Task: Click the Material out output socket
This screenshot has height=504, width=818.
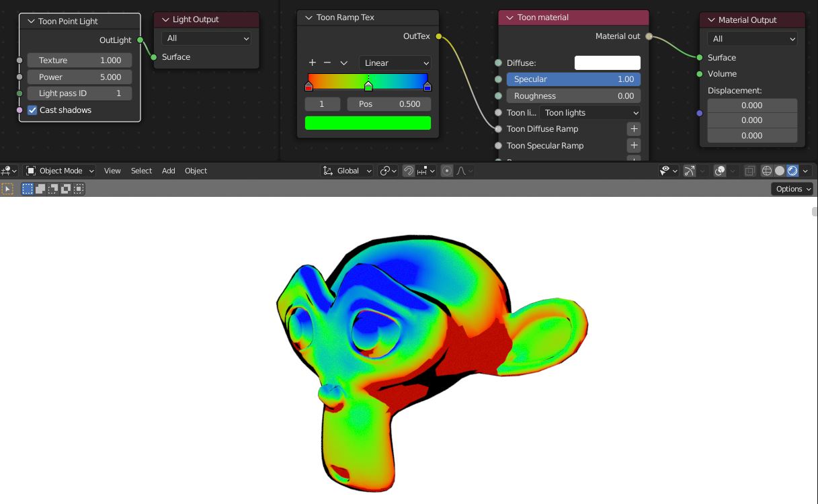Action: click(649, 36)
